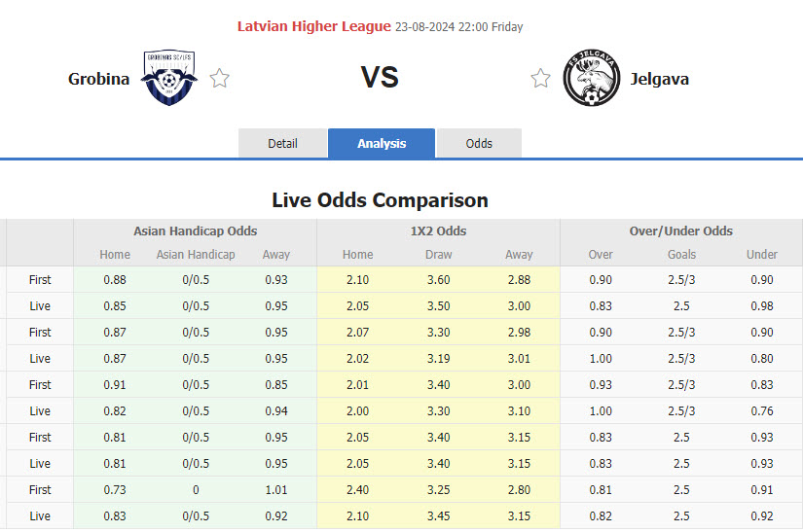Click the 1.01 Asian handicap away value
This screenshot has width=803, height=532.
point(275,489)
